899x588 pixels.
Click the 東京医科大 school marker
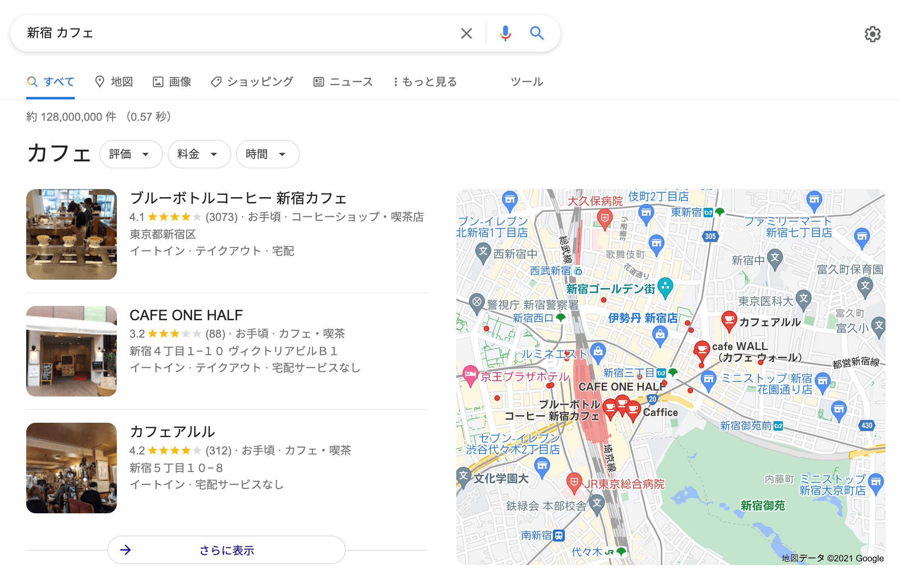804,300
